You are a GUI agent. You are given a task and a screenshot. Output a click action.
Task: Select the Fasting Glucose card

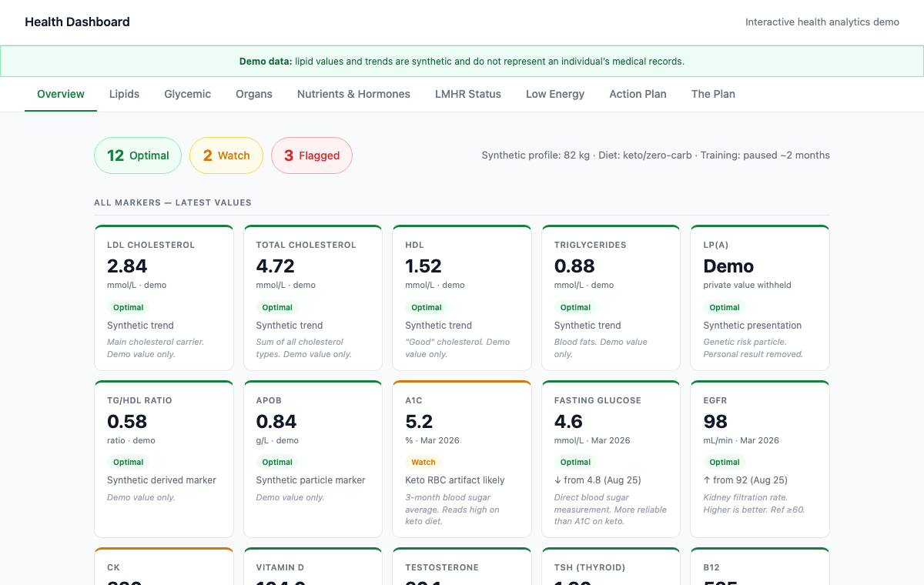point(611,459)
